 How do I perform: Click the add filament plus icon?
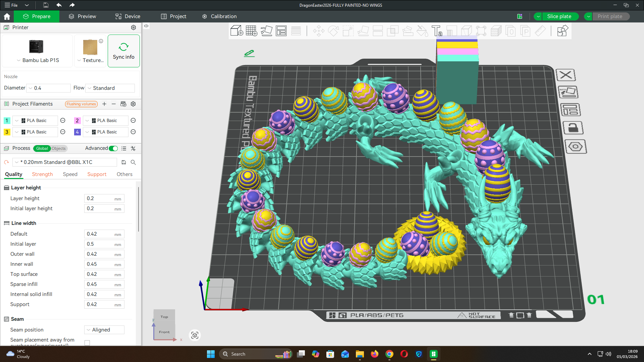point(104,104)
